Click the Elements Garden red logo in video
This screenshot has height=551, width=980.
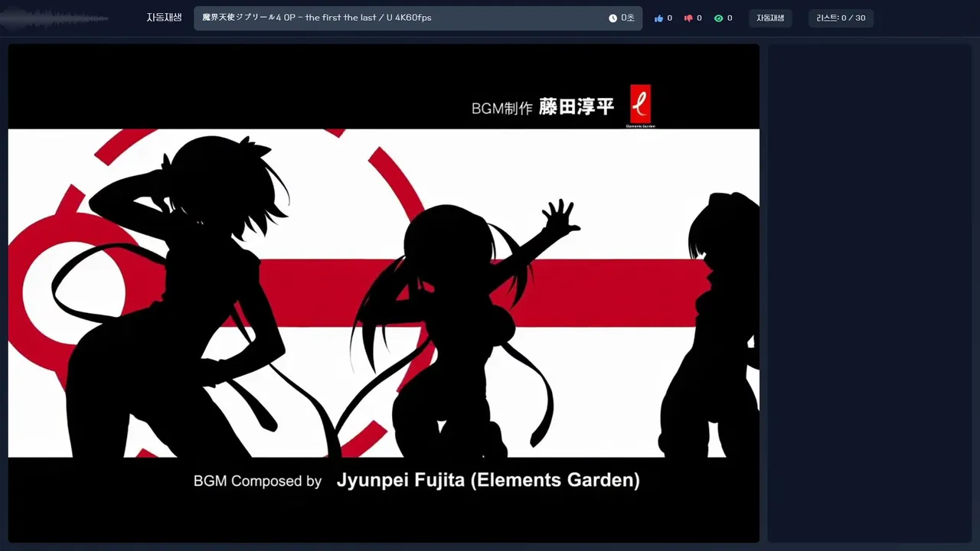click(640, 106)
